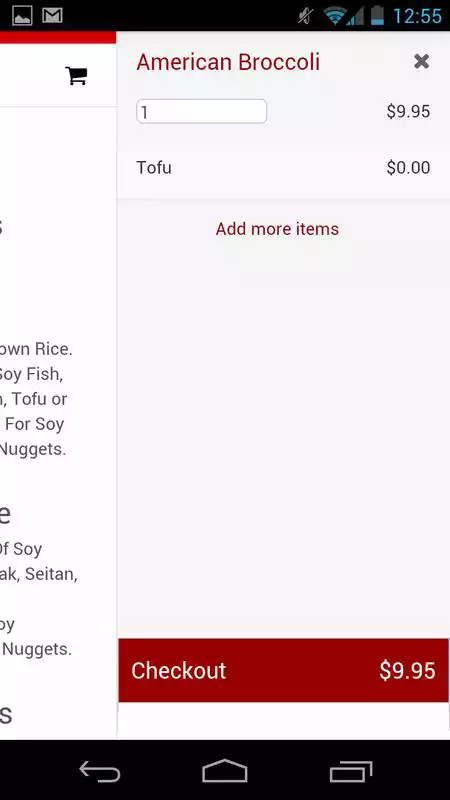Click the $9.95 price beside quantity field
The height and width of the screenshot is (800, 450).
(408, 111)
